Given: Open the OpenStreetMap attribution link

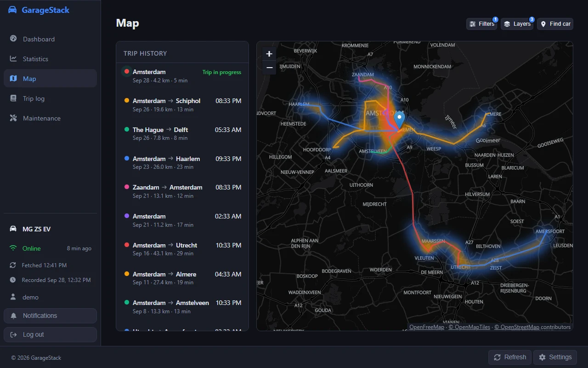Looking at the screenshot, I should coord(517,327).
